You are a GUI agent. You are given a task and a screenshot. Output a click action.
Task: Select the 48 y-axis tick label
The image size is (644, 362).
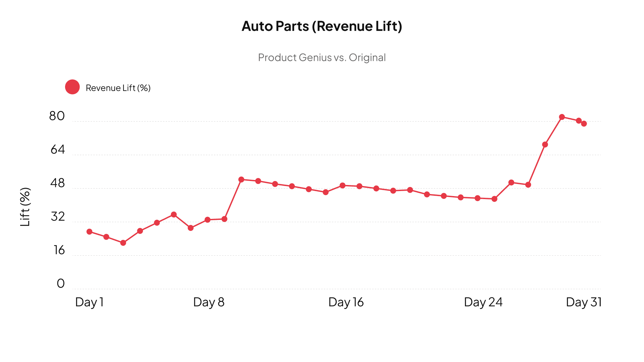(x=57, y=183)
